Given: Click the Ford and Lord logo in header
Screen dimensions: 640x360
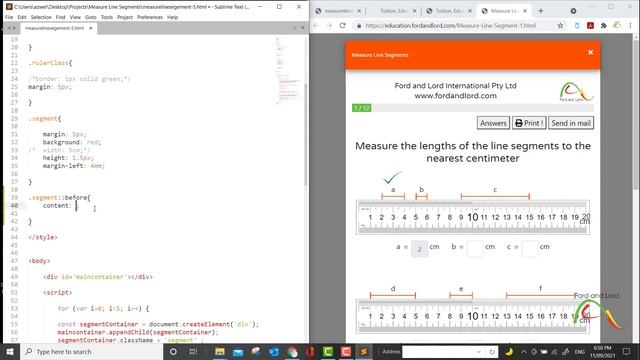Looking at the screenshot, I should [x=576, y=91].
